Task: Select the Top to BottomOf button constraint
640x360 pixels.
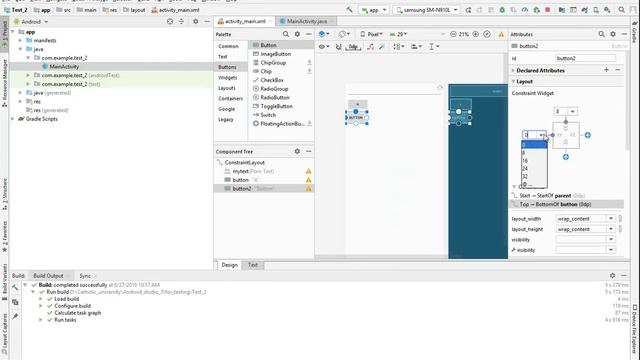Action: (x=566, y=204)
